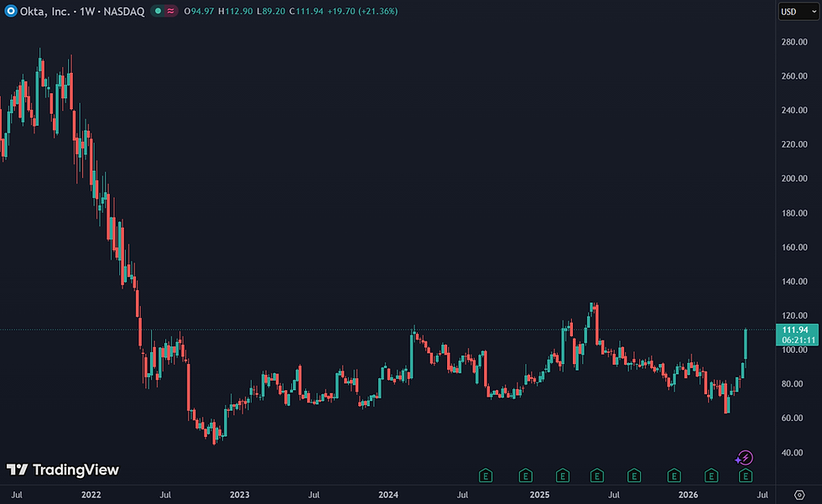
Task: Click the 160.00 price axis label
Action: coord(794,247)
